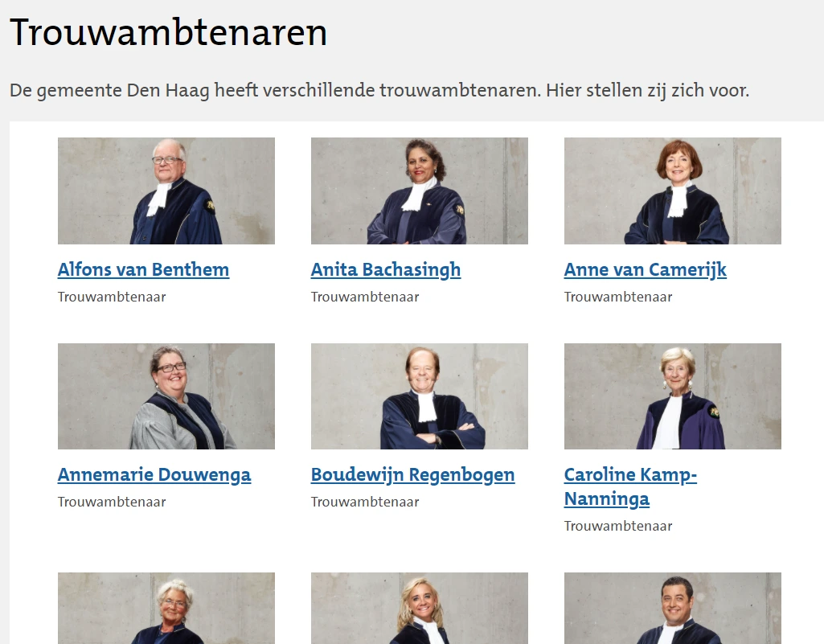Open the Caroline Kamp-Nanninga link
Image resolution: width=824 pixels, height=644 pixels.
(630, 486)
